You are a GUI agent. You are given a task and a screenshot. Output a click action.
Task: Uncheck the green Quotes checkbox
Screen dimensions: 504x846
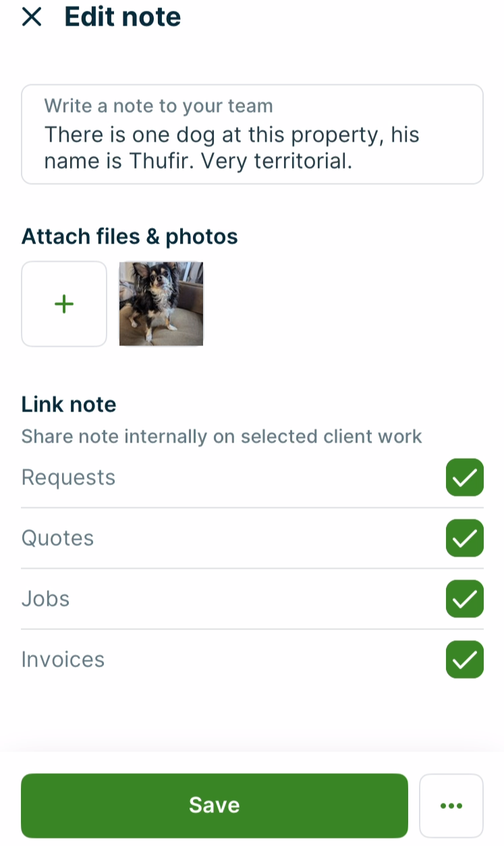(x=464, y=538)
